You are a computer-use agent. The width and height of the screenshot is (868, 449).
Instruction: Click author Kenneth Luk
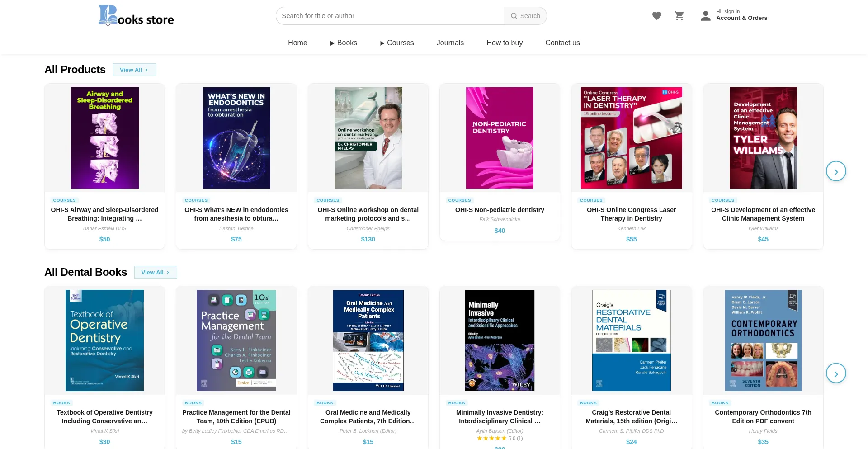pos(632,228)
